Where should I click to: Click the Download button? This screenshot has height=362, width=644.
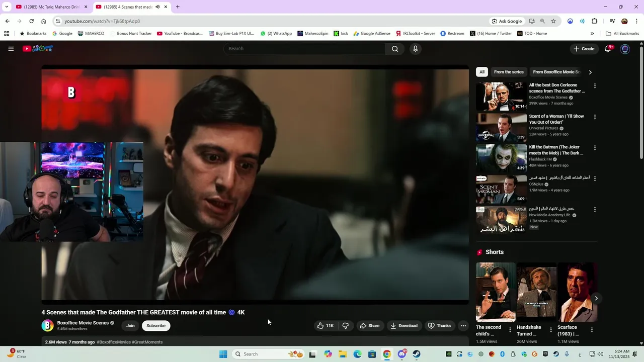click(404, 326)
